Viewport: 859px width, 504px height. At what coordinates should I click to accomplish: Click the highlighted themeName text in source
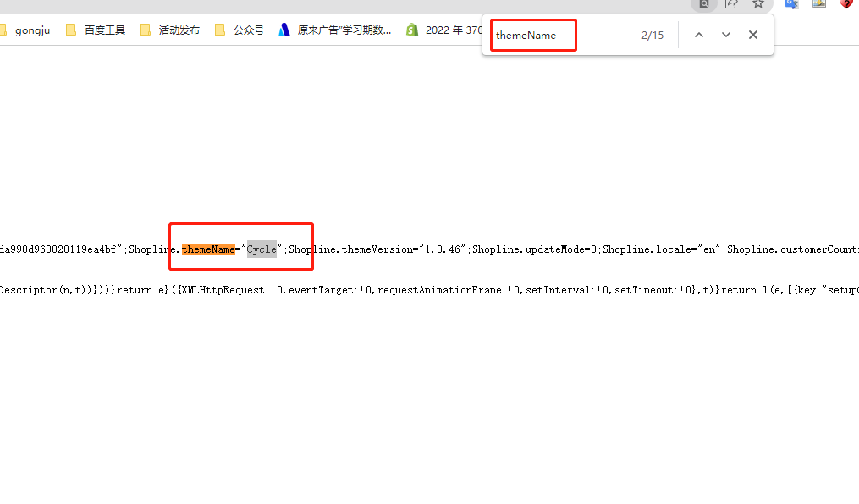(x=208, y=249)
